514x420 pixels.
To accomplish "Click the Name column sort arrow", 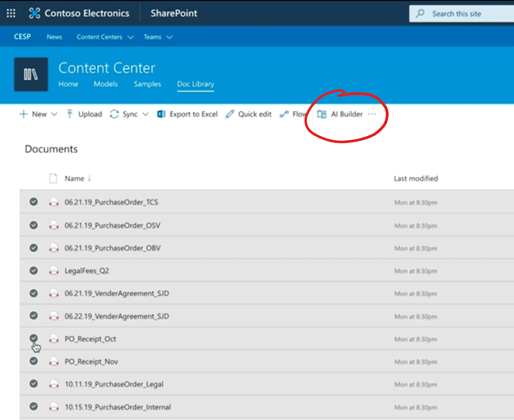I will [89, 178].
